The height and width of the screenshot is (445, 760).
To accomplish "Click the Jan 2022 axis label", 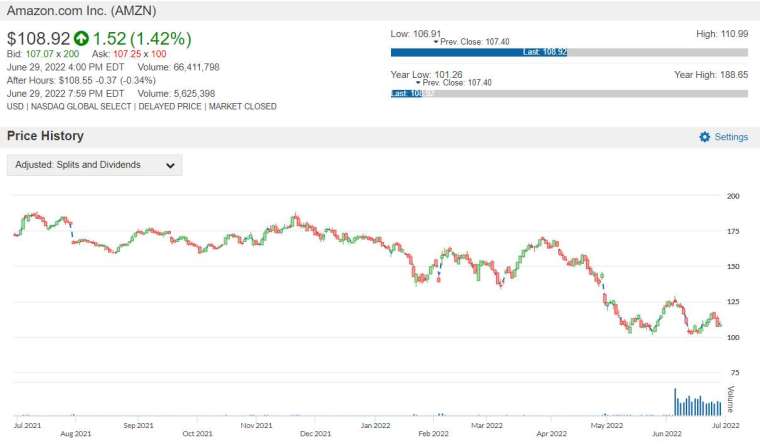I will point(375,425).
